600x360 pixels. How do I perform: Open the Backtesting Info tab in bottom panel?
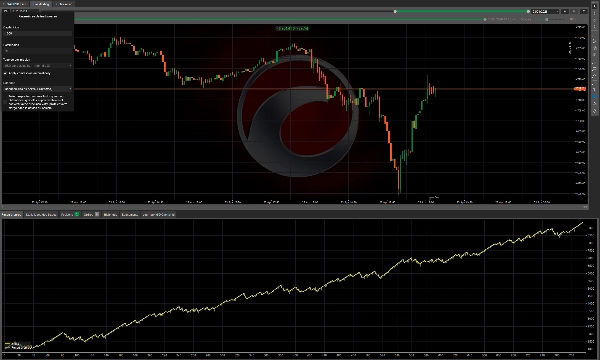pyautogui.click(x=41, y=215)
